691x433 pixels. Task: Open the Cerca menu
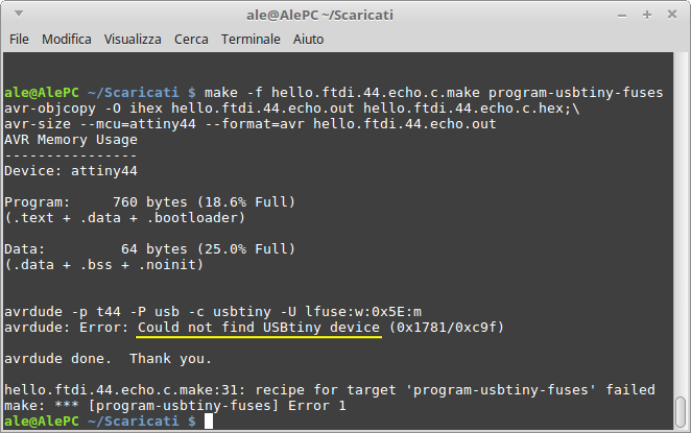[191, 39]
